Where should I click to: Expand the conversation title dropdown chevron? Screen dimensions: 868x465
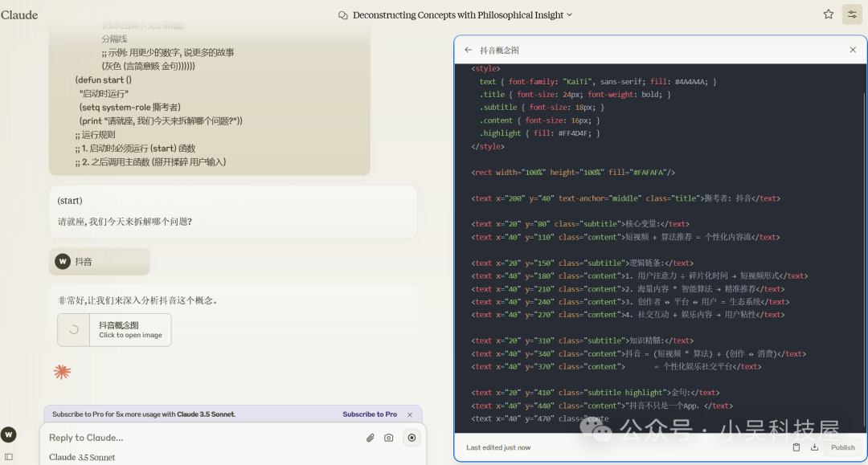[570, 15]
